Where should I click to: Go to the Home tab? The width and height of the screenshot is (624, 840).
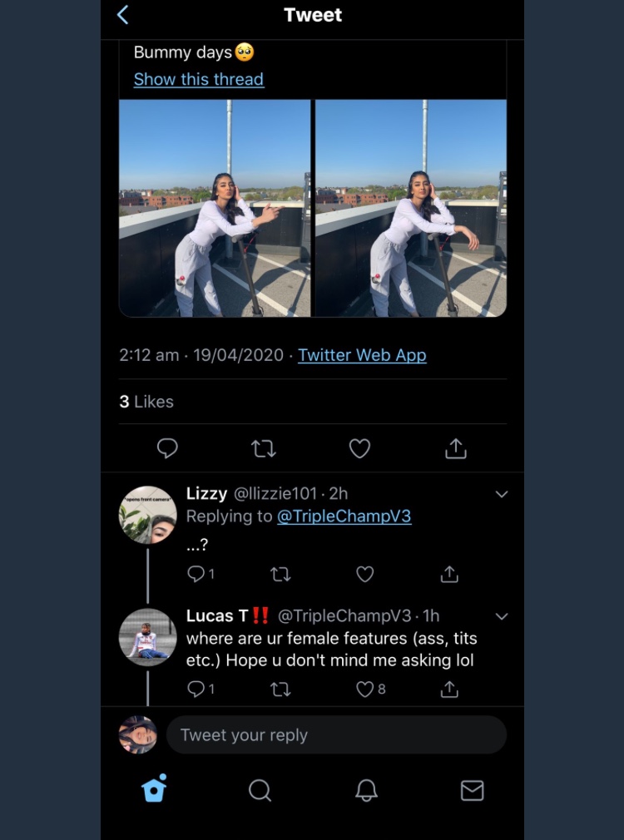coord(154,788)
